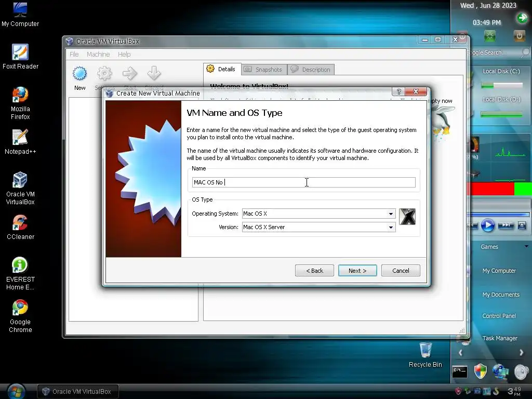This screenshot has height=399, width=532.
Task: Click the VM Name text field
Action: (x=303, y=182)
